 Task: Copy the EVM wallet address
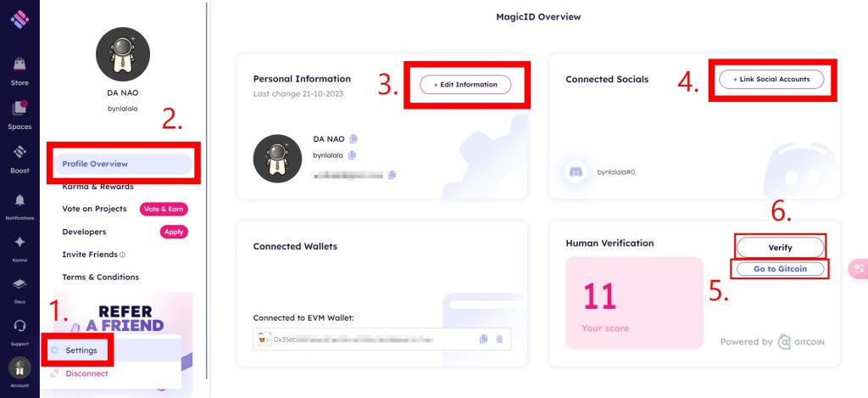pyautogui.click(x=483, y=339)
